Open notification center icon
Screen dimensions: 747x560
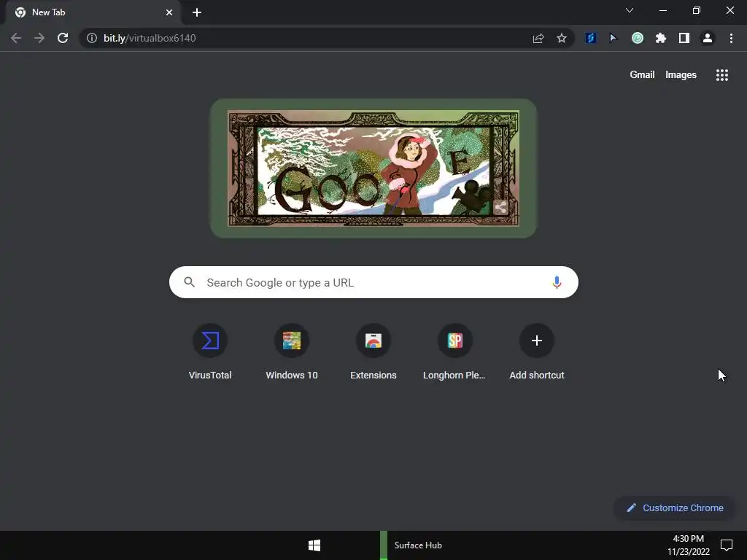[x=727, y=545]
